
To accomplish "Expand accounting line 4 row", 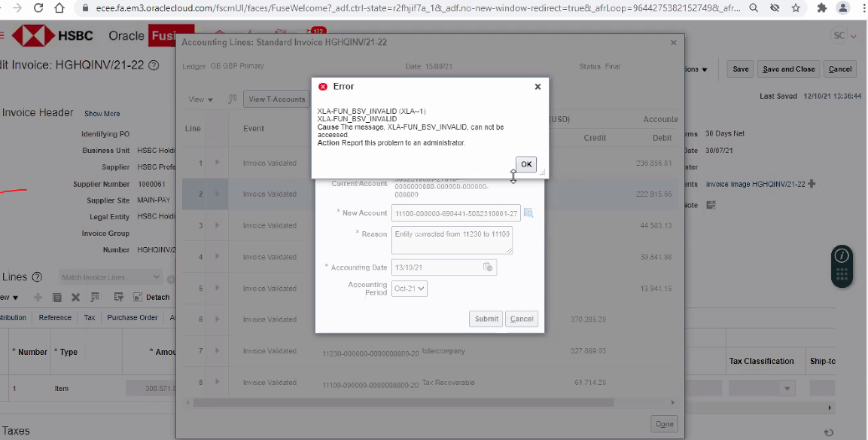I will tap(217, 256).
